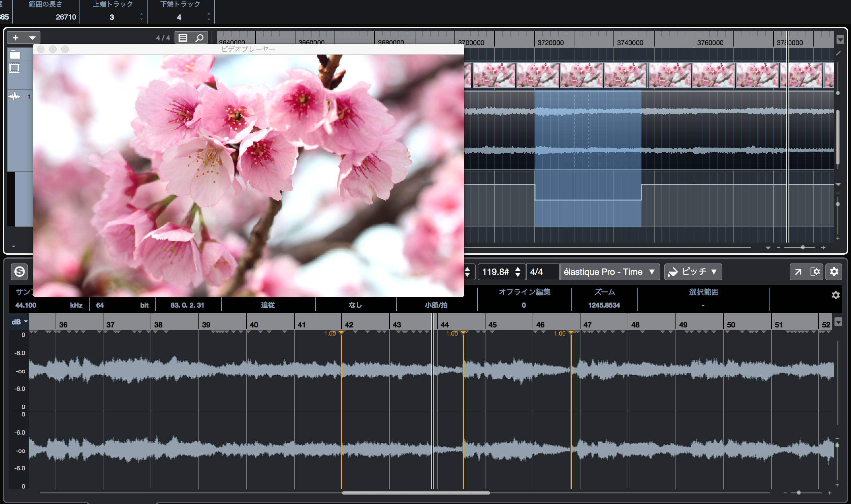Click the sample editor toolbar gear icon

click(x=834, y=272)
